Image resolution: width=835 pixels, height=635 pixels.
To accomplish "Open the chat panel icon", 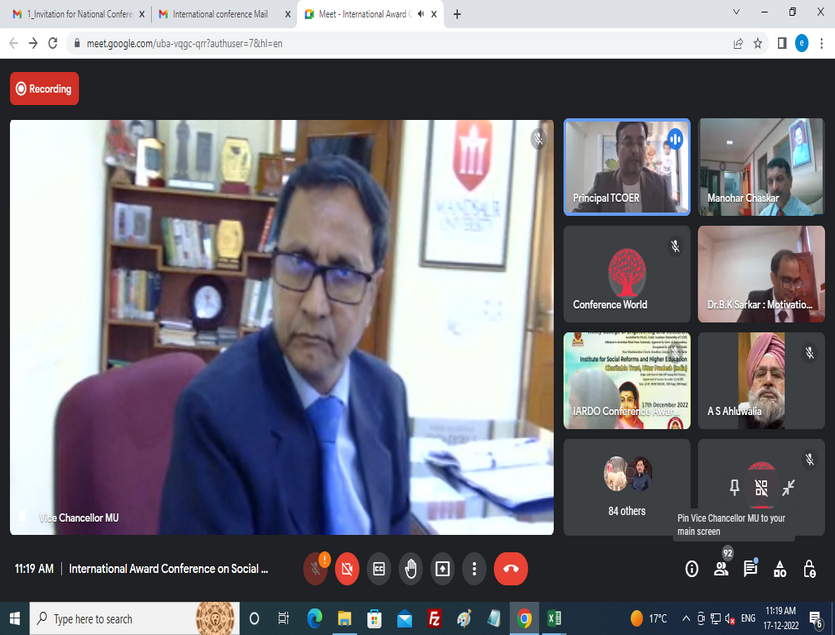I will coord(750,569).
